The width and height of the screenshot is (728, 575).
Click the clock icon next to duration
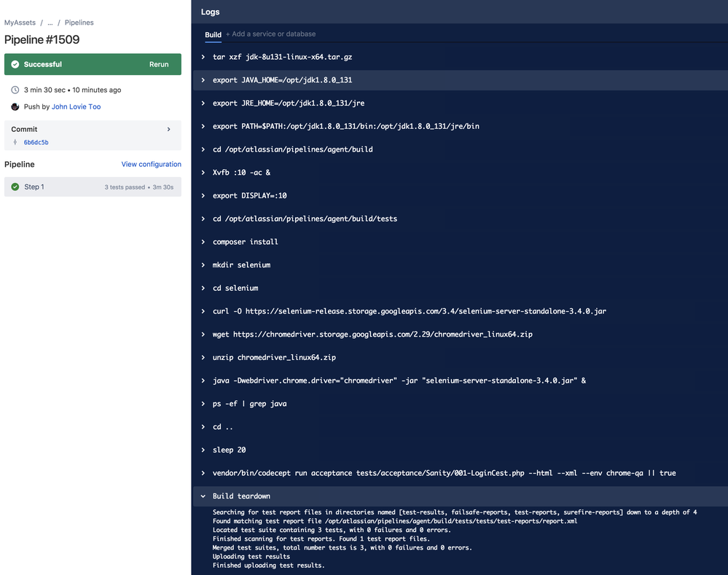15,90
